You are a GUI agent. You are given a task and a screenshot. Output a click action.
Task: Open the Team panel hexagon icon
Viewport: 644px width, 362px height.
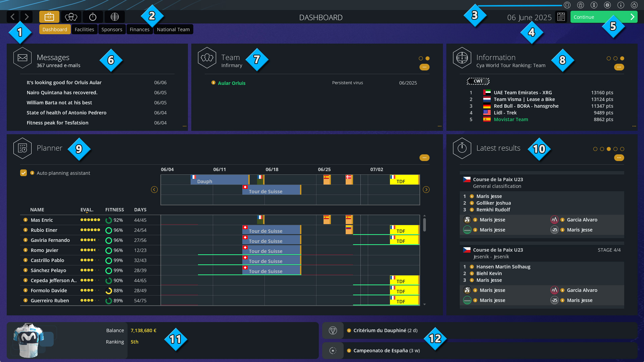tap(207, 58)
